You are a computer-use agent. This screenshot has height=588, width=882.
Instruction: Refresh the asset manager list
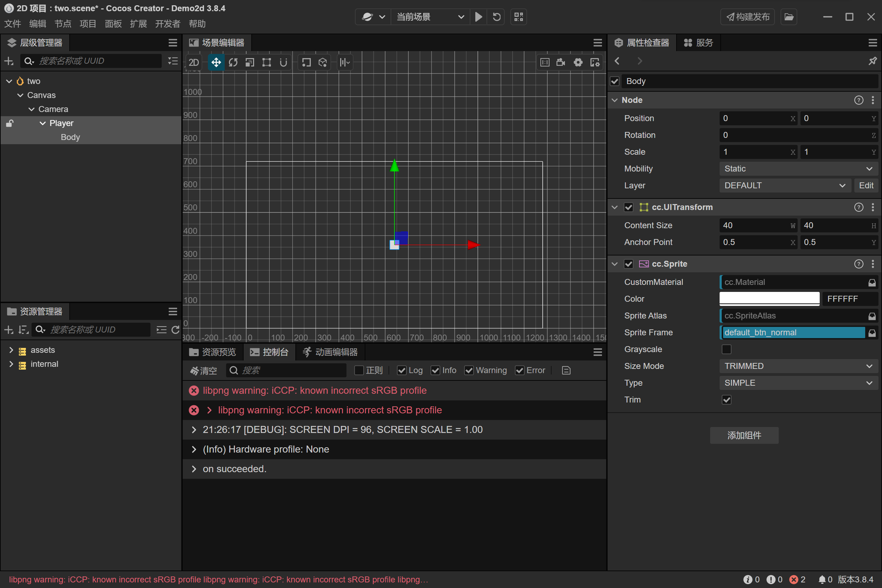(x=175, y=330)
